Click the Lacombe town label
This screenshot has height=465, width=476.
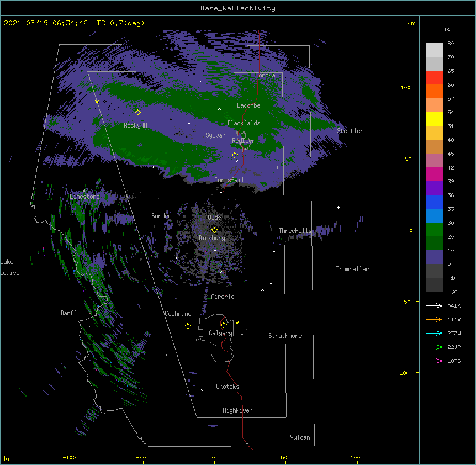click(x=248, y=105)
